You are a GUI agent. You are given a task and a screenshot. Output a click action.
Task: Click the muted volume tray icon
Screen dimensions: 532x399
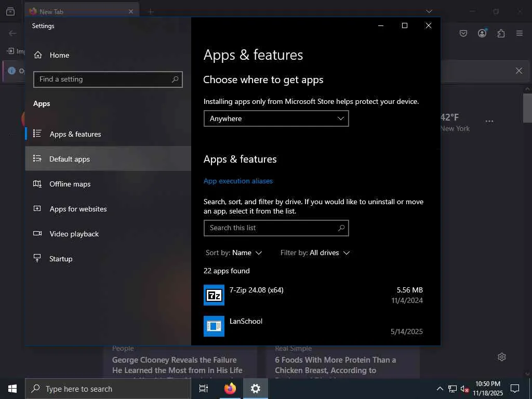pyautogui.click(x=464, y=389)
